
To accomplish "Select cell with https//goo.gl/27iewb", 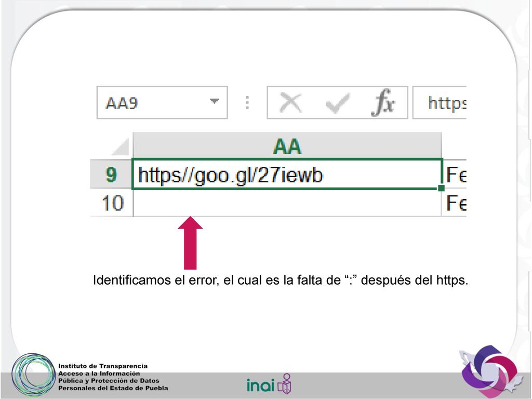I will [x=287, y=174].
